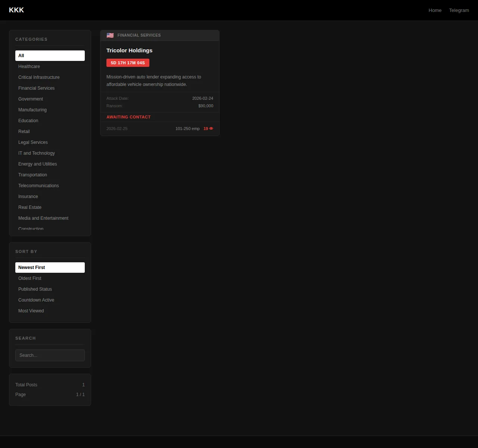The width and height of the screenshot is (478, 448).
Task: Click the red countdown timer badge
Action: point(128,63)
